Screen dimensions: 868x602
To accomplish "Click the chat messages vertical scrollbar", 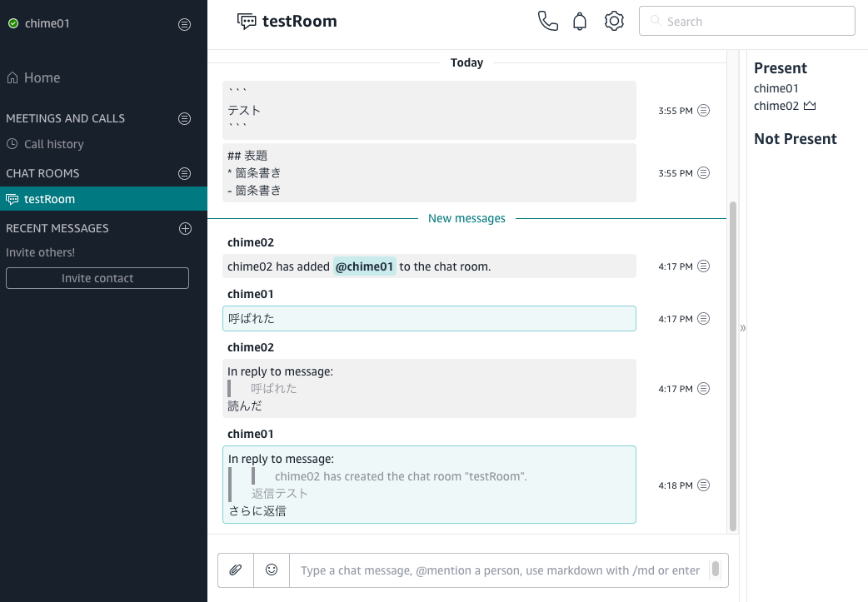I will click(733, 366).
